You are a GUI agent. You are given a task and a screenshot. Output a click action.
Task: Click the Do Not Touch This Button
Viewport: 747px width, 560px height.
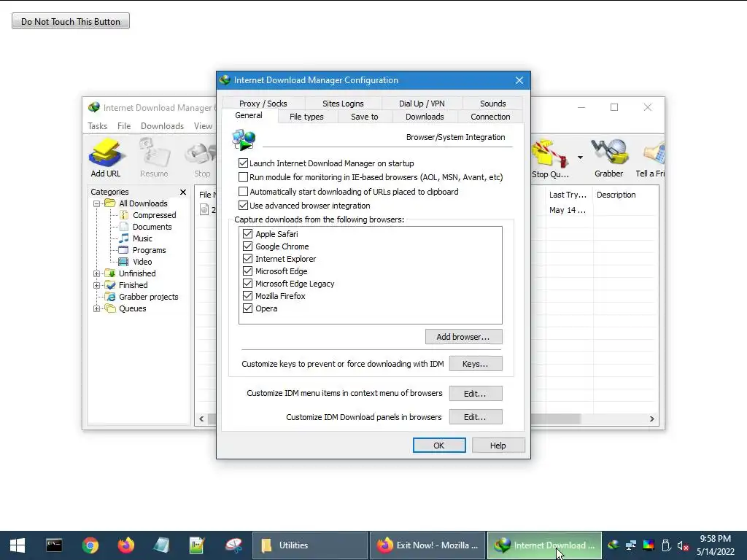71,21
